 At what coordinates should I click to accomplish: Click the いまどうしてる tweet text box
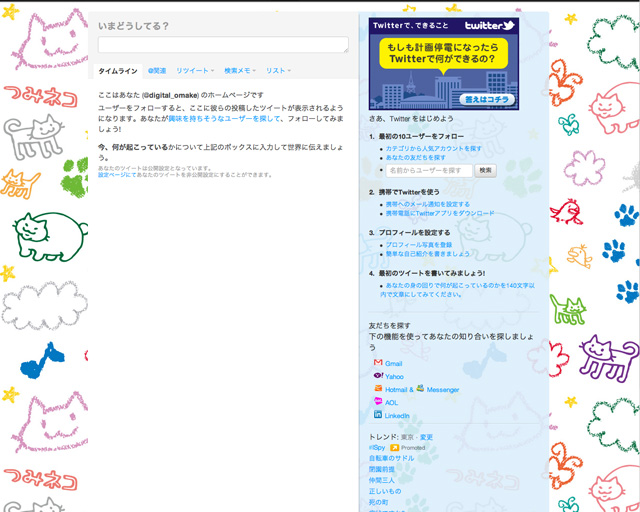(x=223, y=45)
